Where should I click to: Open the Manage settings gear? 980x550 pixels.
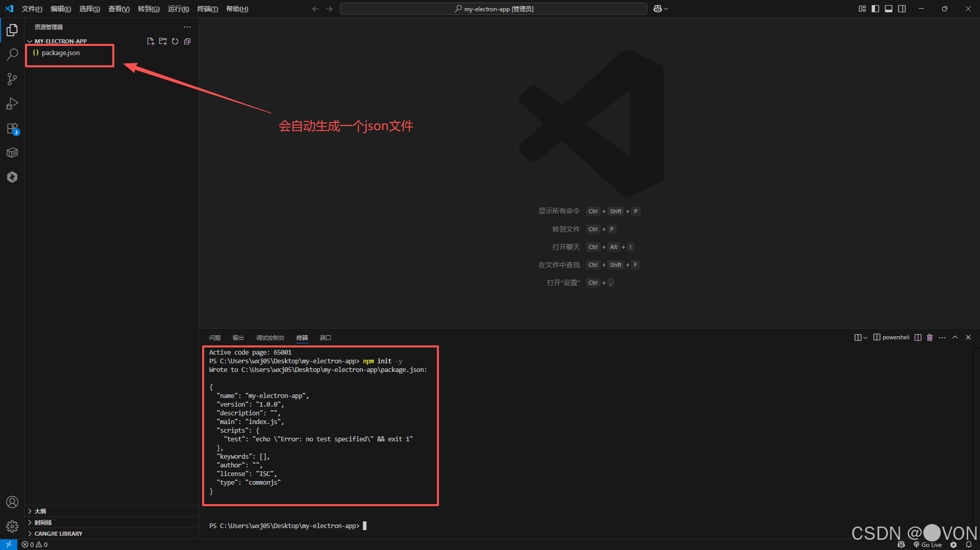[x=12, y=527]
